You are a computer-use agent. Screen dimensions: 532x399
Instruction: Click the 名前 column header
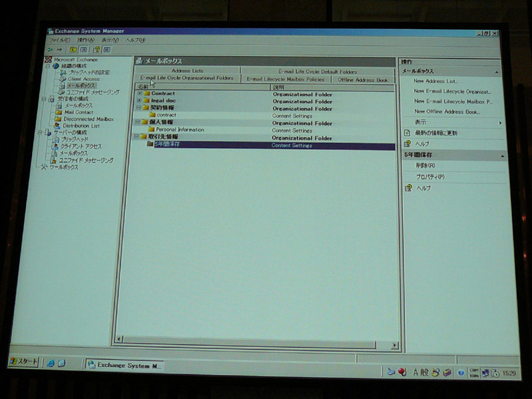tap(203, 87)
